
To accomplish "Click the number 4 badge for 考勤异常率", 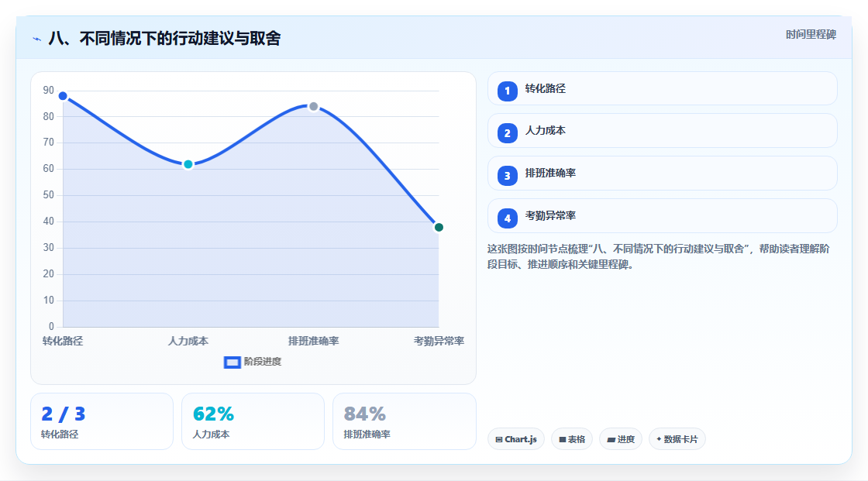I will (507, 218).
